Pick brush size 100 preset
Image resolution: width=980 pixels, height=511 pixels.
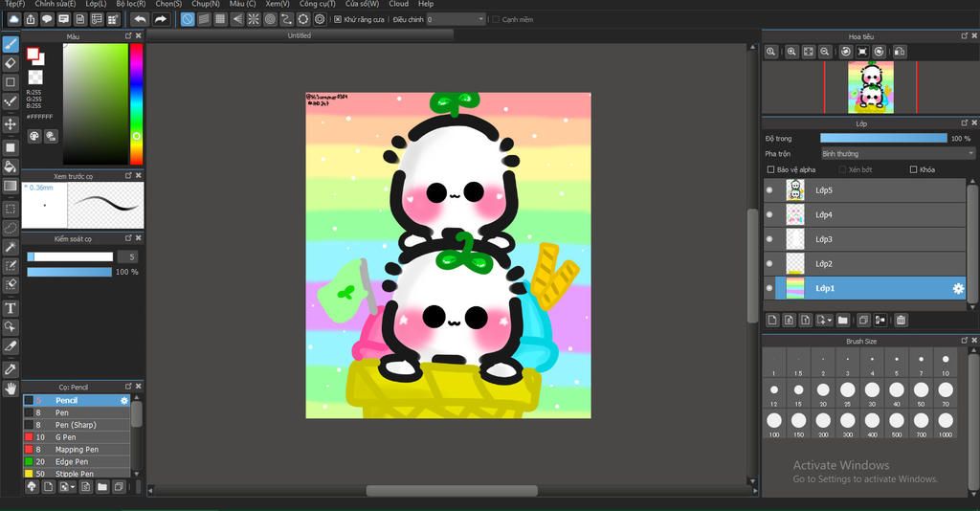(773, 424)
